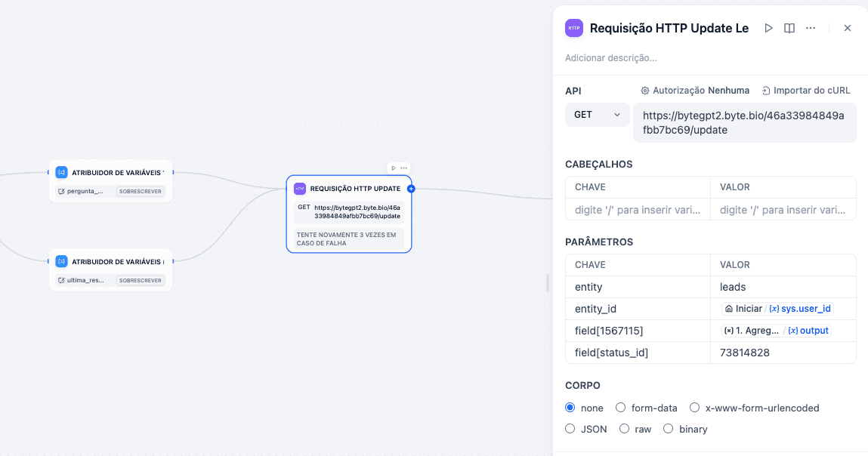Click the blue plus connector on the HTTP node
This screenshot has width=868, height=456.
pos(411,189)
